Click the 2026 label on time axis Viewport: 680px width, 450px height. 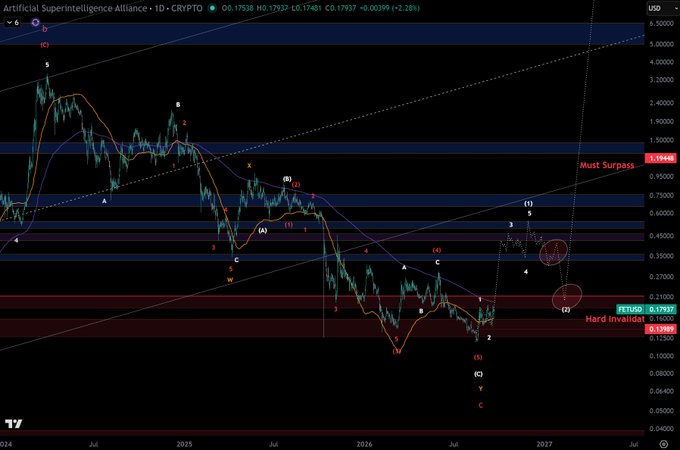pyautogui.click(x=364, y=444)
